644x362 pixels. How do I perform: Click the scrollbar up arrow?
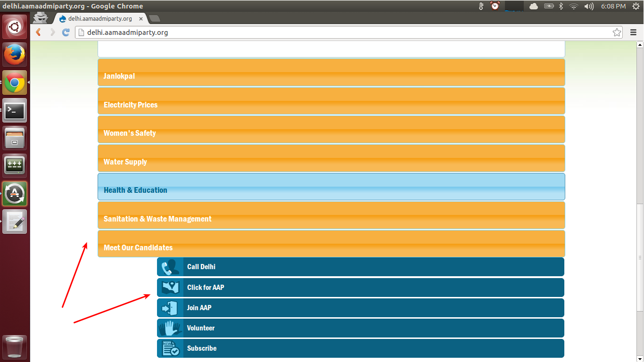tap(640, 45)
